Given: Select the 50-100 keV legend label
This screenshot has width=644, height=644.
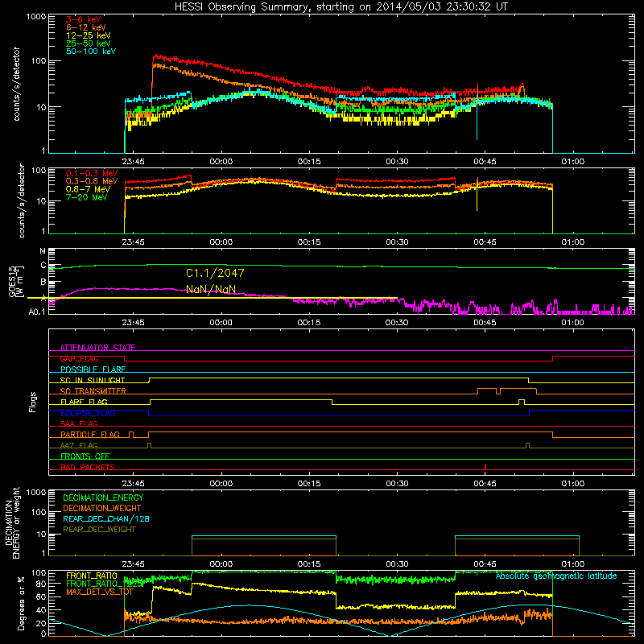Looking at the screenshot, I should [x=91, y=52].
